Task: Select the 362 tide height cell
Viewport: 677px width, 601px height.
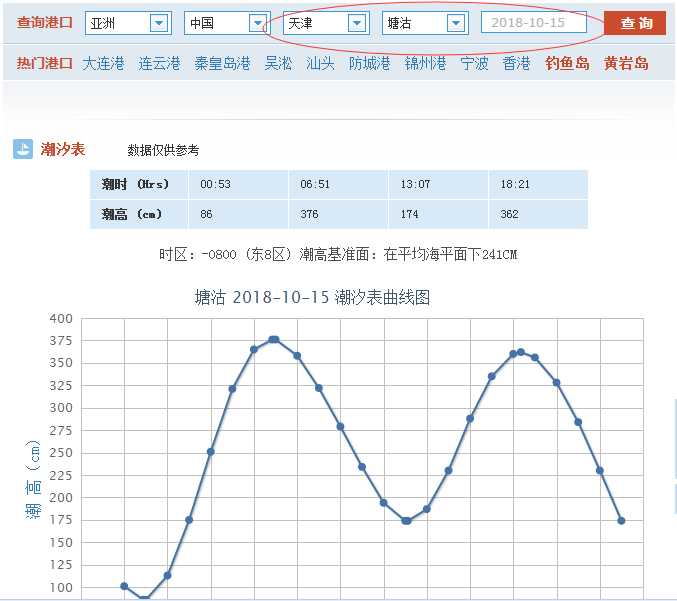Action: point(538,214)
